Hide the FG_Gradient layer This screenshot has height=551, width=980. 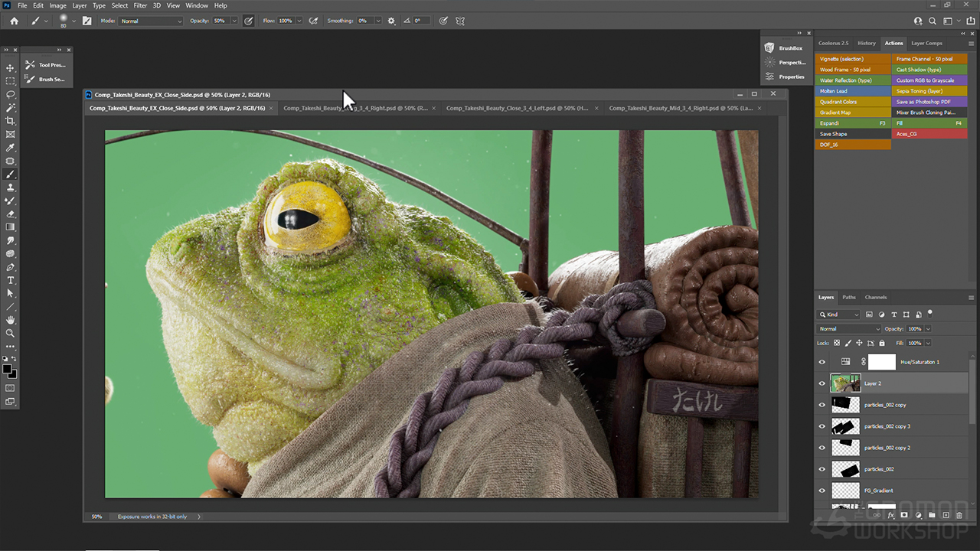pos(822,491)
